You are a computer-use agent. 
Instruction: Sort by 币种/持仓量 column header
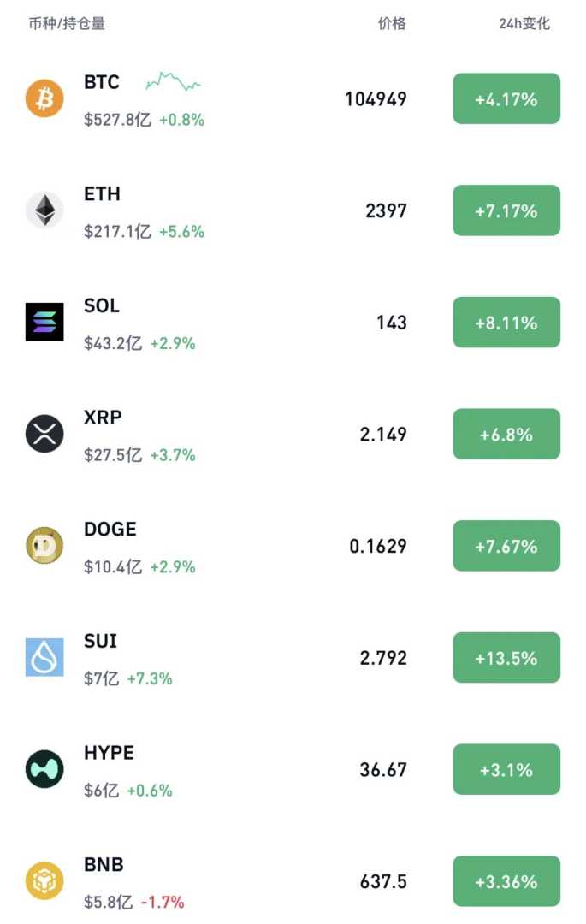point(67,24)
